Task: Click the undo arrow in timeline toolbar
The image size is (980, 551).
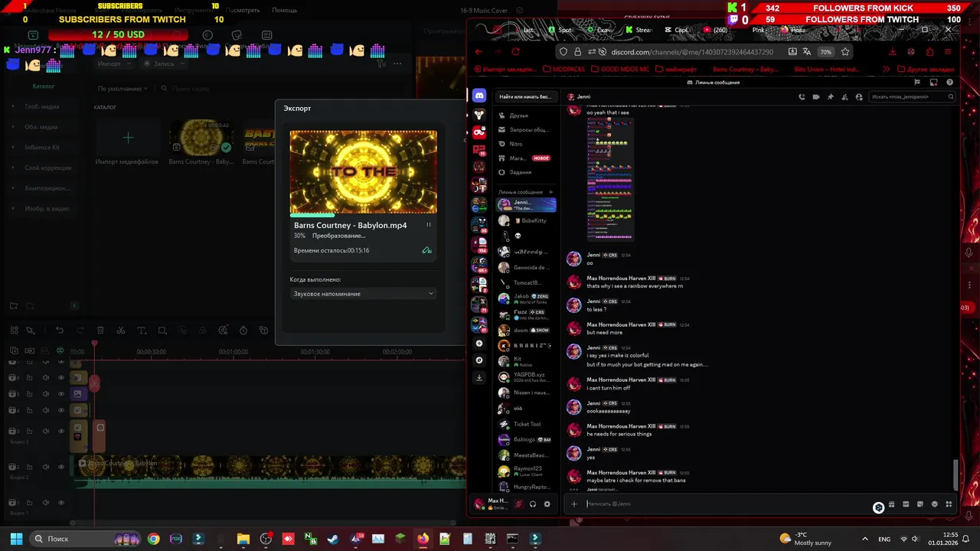Action: click(59, 331)
